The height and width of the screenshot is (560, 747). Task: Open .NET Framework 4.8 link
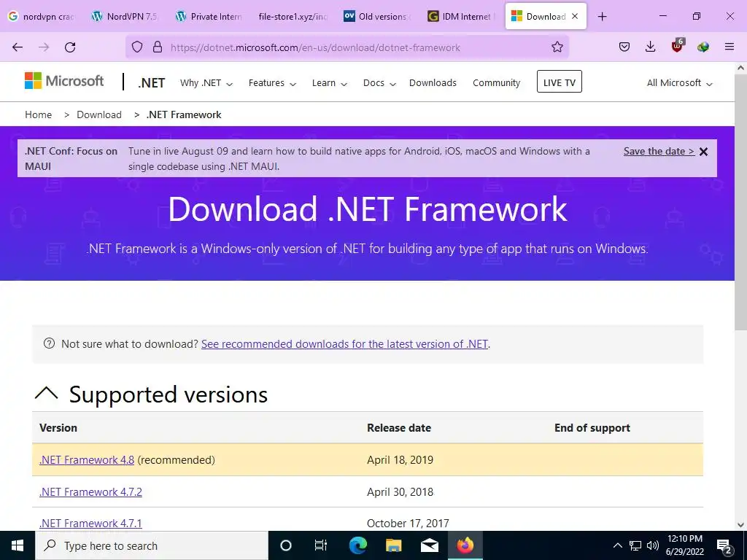[x=87, y=460]
